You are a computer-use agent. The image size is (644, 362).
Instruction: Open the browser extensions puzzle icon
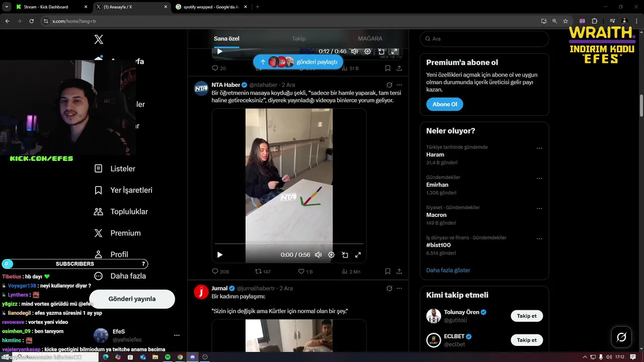[595, 21]
